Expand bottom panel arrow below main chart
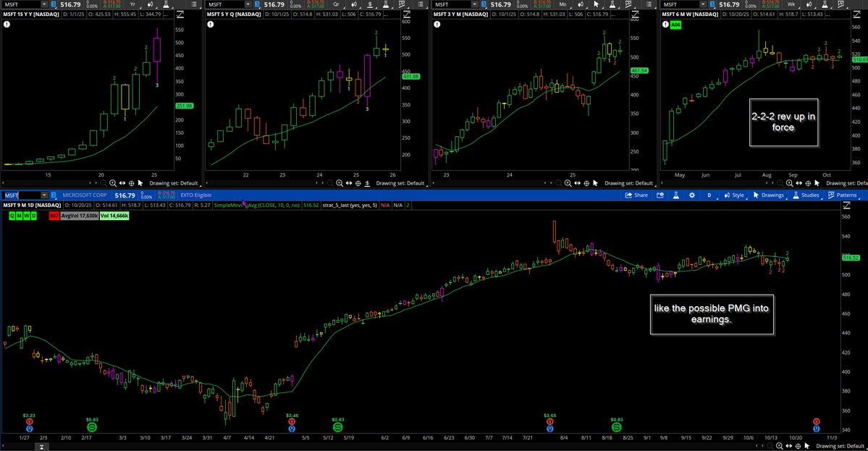868x451 pixels. click(41, 447)
